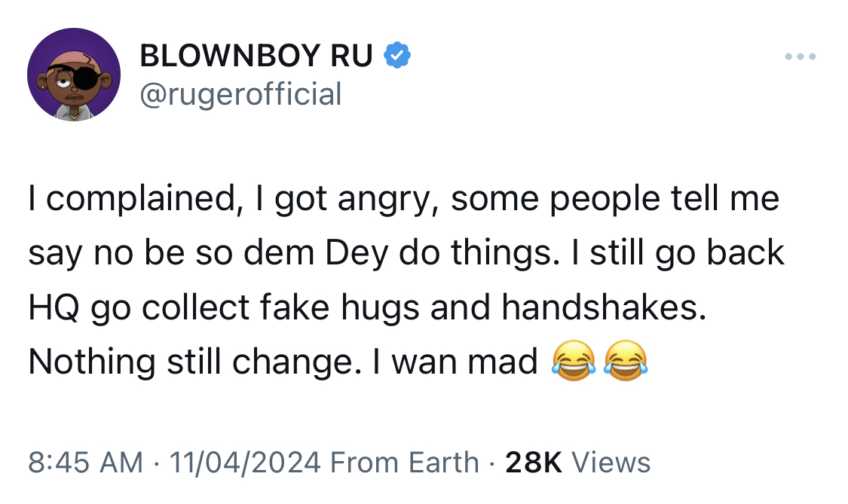848x504 pixels.
Task: Open the three-dot more options menu
Action: point(801,57)
